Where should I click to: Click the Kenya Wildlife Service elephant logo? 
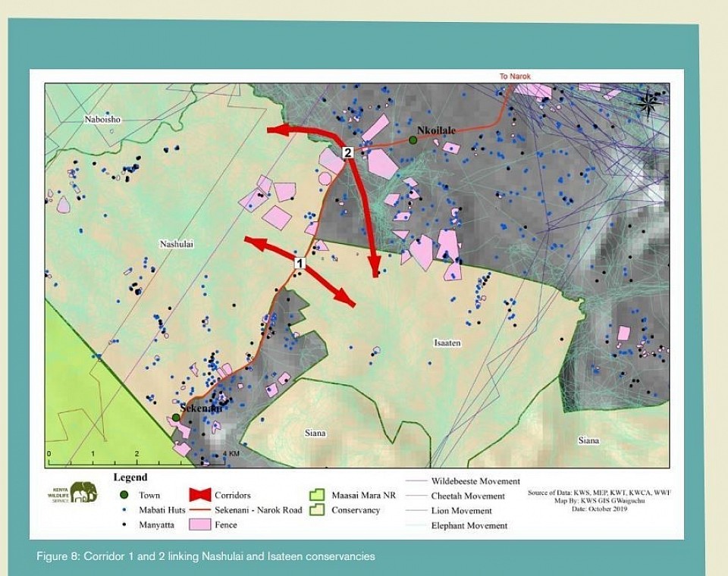pos(83,492)
